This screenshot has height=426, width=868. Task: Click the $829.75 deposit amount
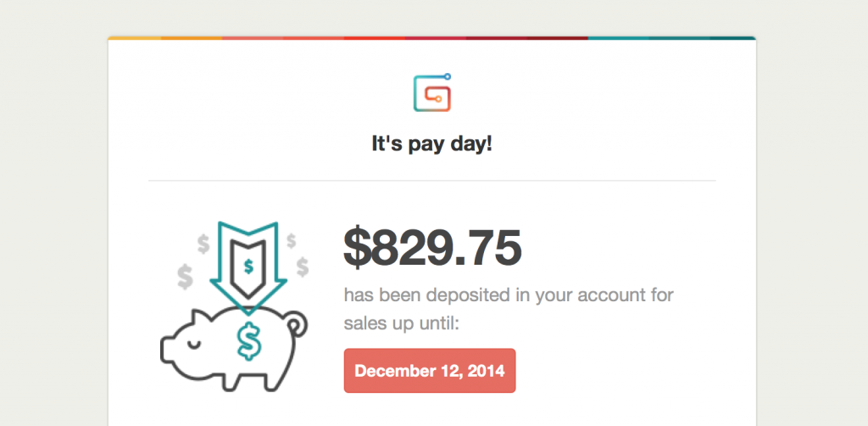point(432,247)
